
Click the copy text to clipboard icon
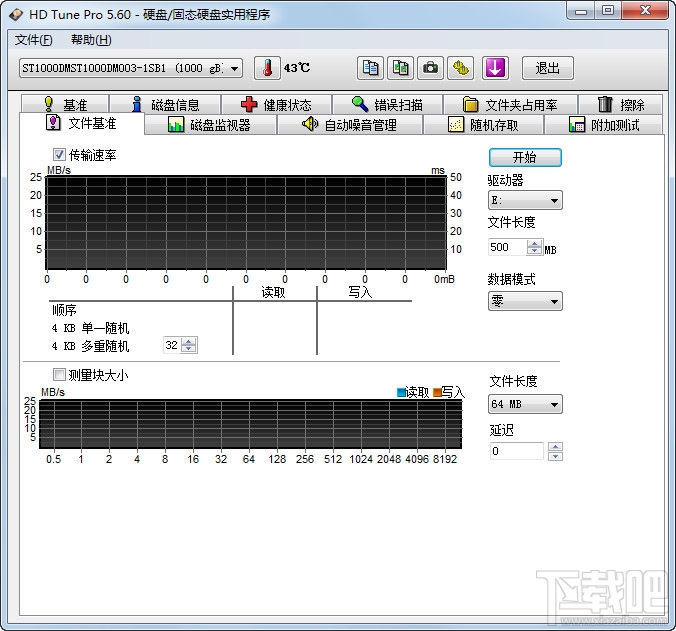point(370,68)
